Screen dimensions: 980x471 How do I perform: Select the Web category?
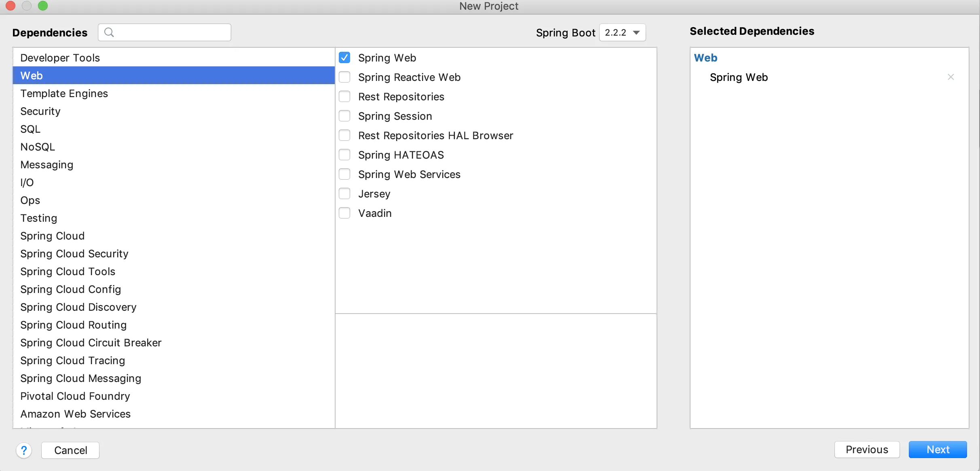[174, 76]
